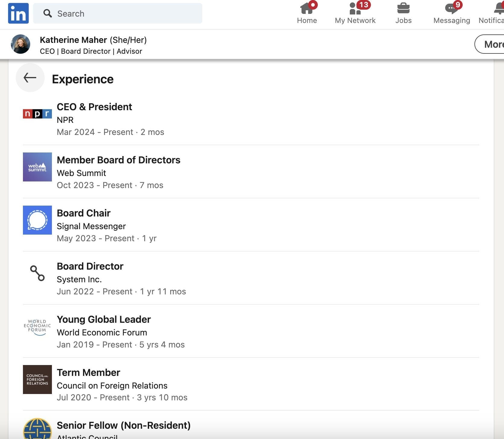Open the More button dropdown
Screen dimensions: 504x439
pyautogui.click(x=490, y=44)
